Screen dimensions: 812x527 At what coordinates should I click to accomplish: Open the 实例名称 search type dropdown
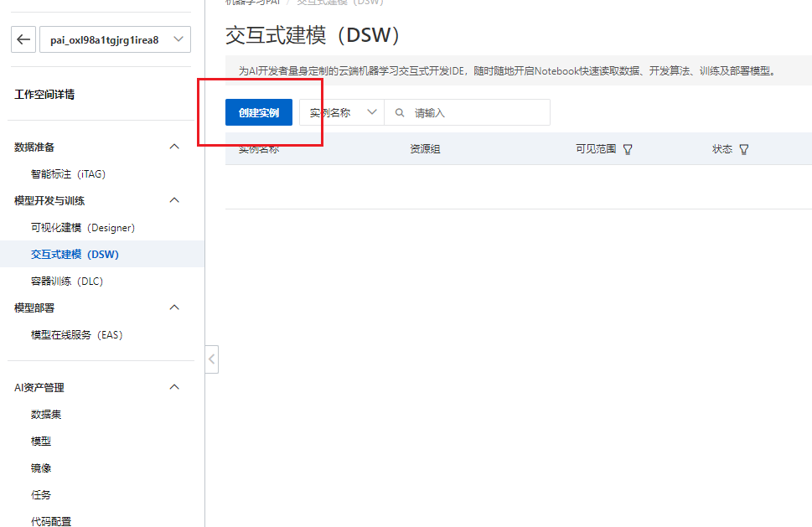coord(342,112)
